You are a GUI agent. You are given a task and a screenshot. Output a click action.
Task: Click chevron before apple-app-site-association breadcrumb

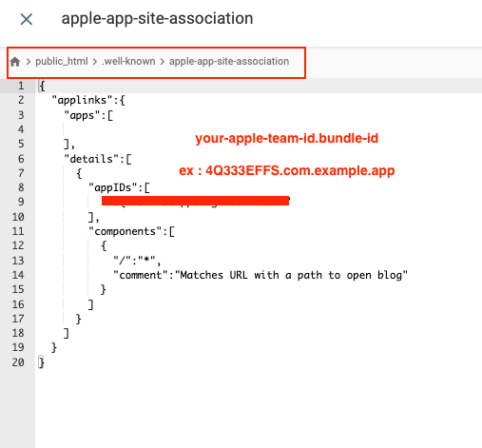pos(163,62)
